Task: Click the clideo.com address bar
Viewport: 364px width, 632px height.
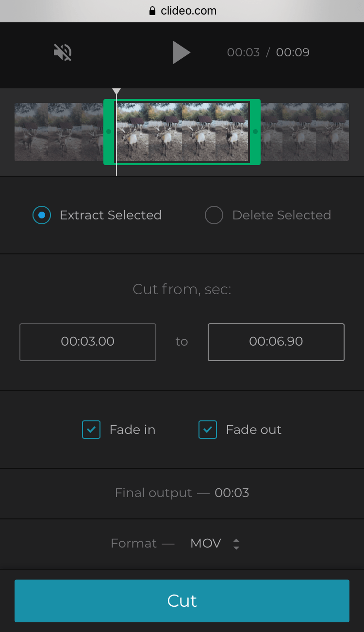Action: click(x=188, y=10)
